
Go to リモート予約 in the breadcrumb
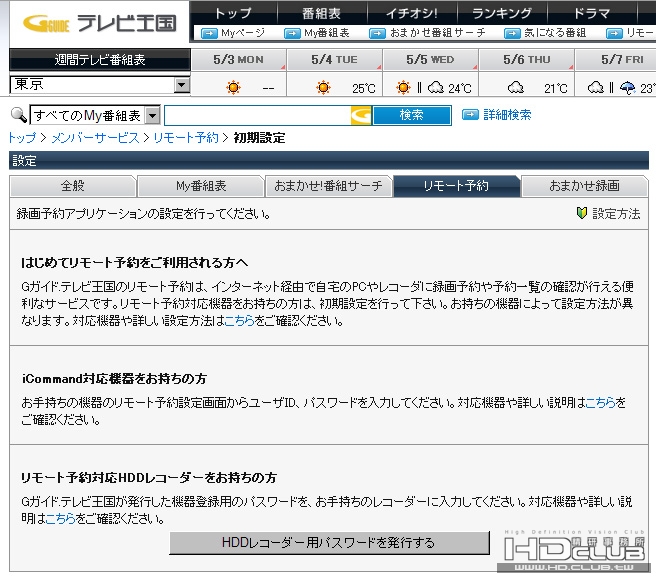click(186, 138)
